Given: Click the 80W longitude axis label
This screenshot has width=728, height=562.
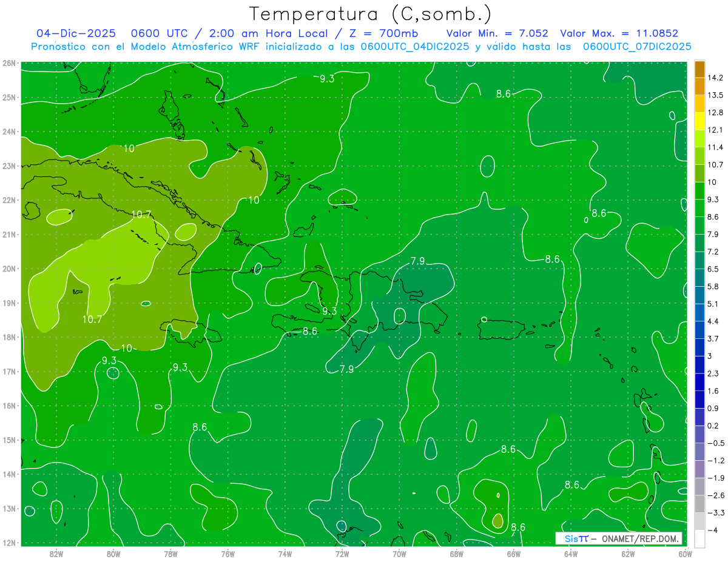Looking at the screenshot, I should 113,554.
